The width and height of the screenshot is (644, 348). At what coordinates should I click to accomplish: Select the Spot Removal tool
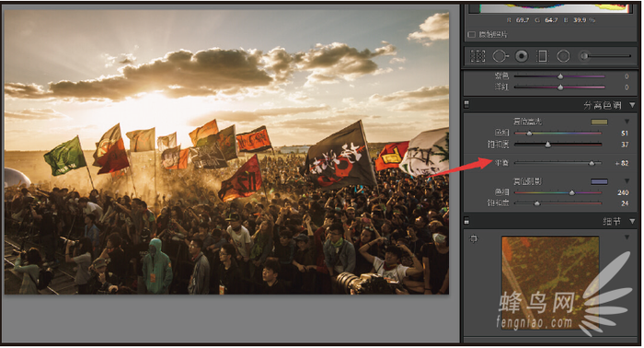(x=500, y=56)
